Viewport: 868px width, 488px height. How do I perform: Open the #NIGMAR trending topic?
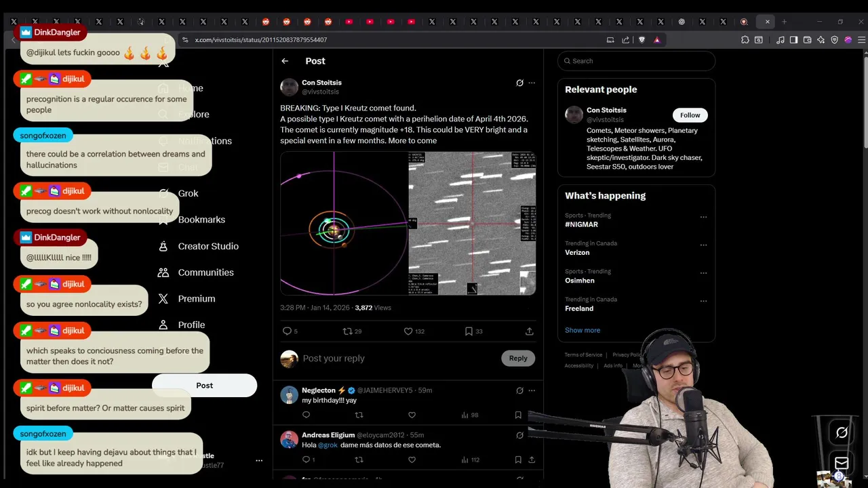click(x=581, y=224)
